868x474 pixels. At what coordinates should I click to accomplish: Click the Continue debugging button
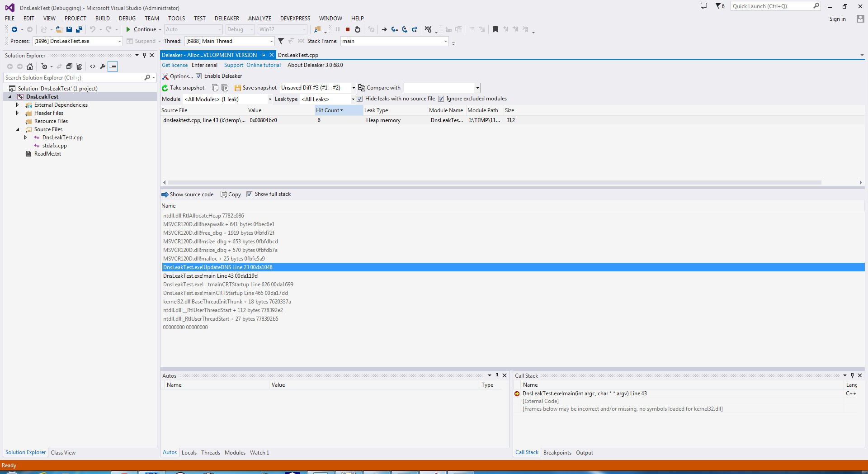pos(141,29)
